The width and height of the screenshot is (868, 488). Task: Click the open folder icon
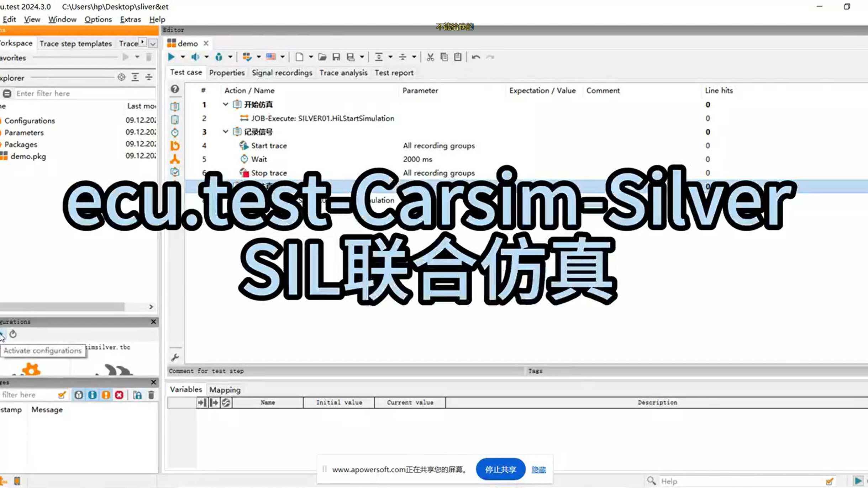[x=322, y=57]
